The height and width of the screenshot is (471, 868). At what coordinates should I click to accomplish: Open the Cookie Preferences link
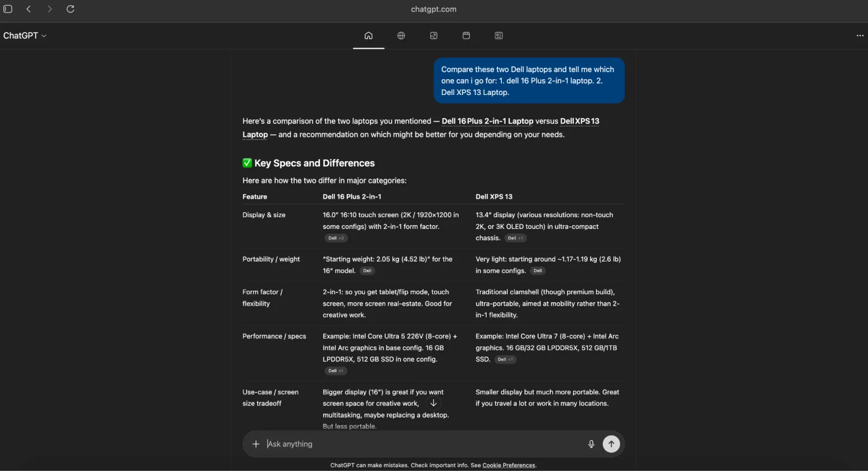point(508,465)
